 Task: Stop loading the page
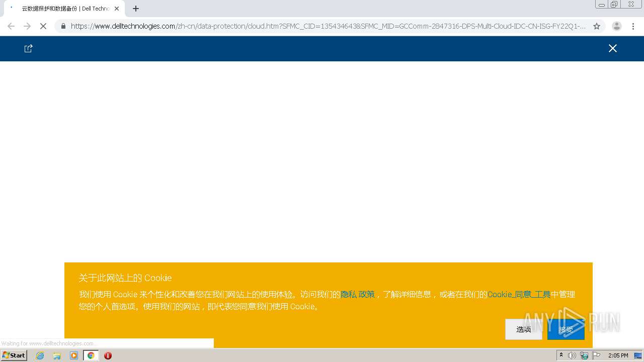(43, 26)
